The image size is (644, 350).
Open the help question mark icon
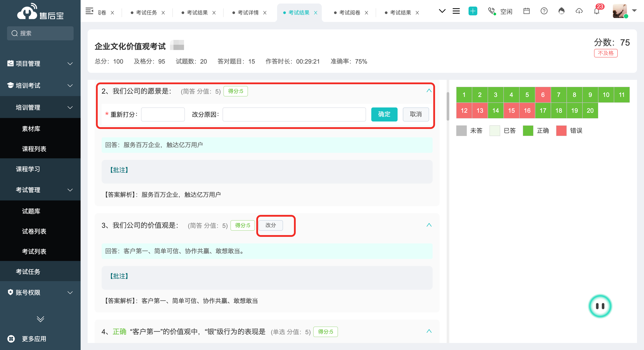pyautogui.click(x=544, y=11)
